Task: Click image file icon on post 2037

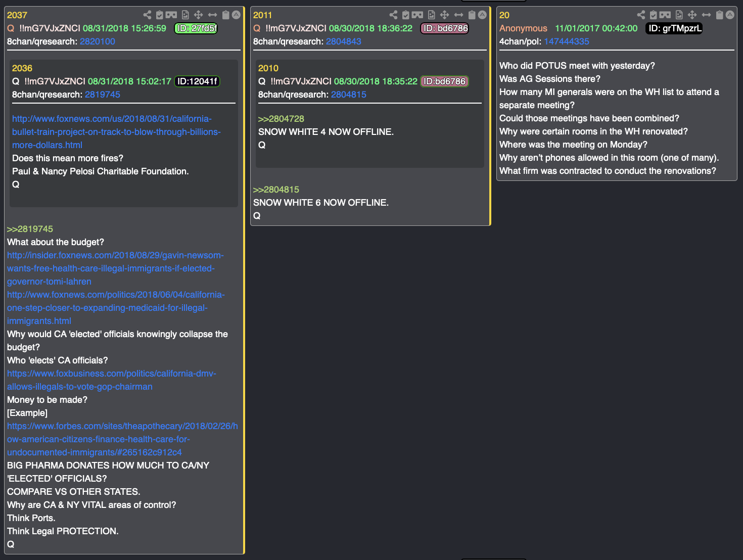Action: click(x=185, y=15)
